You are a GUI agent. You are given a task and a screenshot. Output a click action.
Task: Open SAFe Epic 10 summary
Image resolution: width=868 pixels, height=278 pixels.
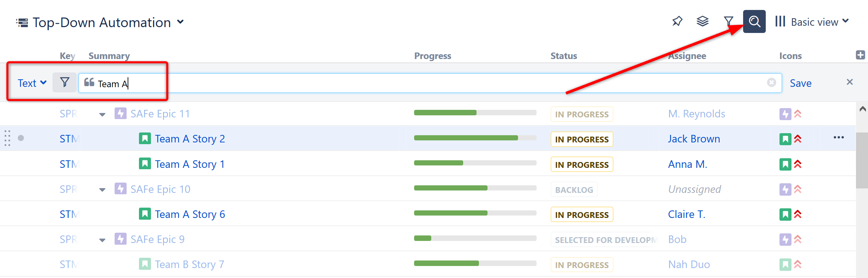pyautogui.click(x=160, y=189)
